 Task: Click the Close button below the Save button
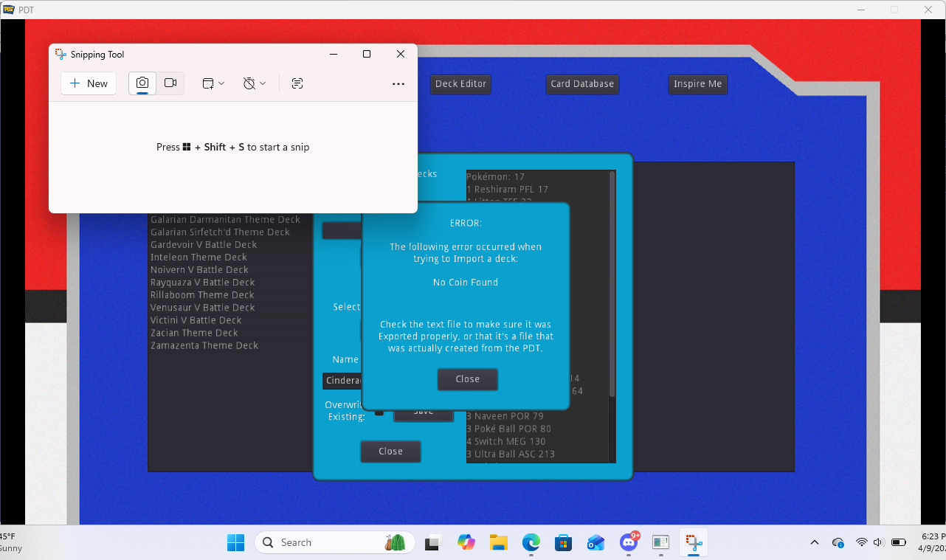pyautogui.click(x=390, y=452)
